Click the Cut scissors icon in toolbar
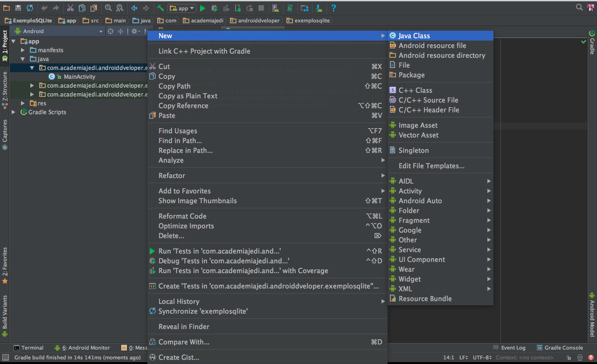 pyautogui.click(x=70, y=8)
